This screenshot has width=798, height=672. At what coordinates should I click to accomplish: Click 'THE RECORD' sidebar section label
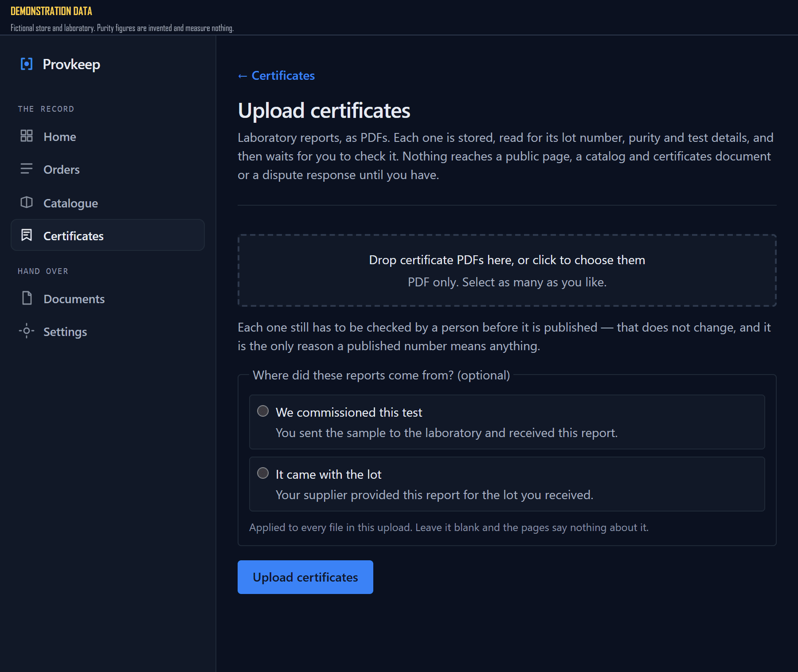tap(46, 109)
